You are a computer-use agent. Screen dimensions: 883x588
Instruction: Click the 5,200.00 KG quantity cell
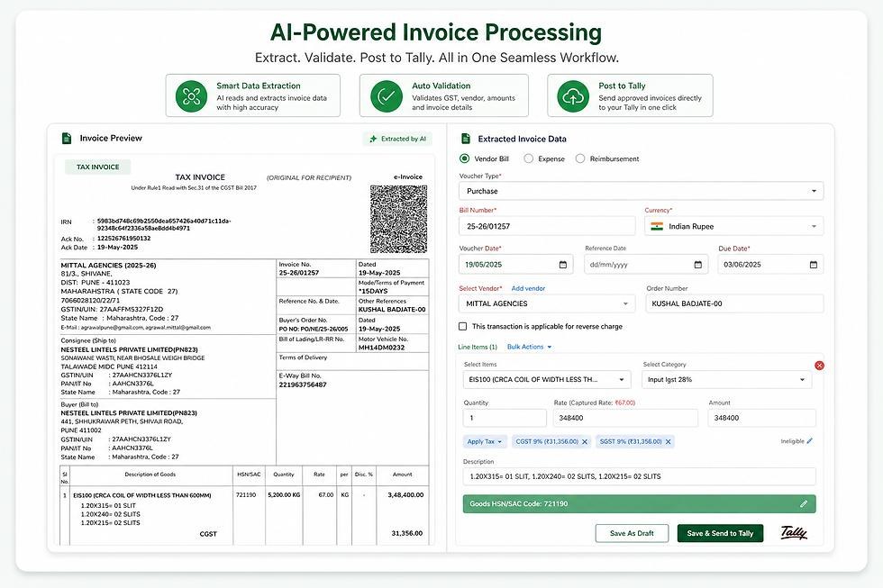tap(284, 495)
